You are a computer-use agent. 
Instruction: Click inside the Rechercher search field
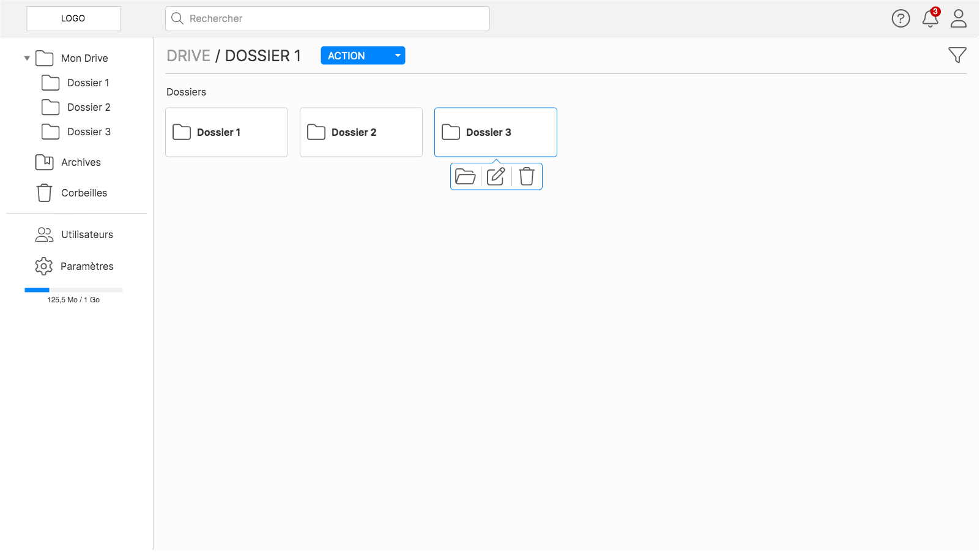click(327, 18)
